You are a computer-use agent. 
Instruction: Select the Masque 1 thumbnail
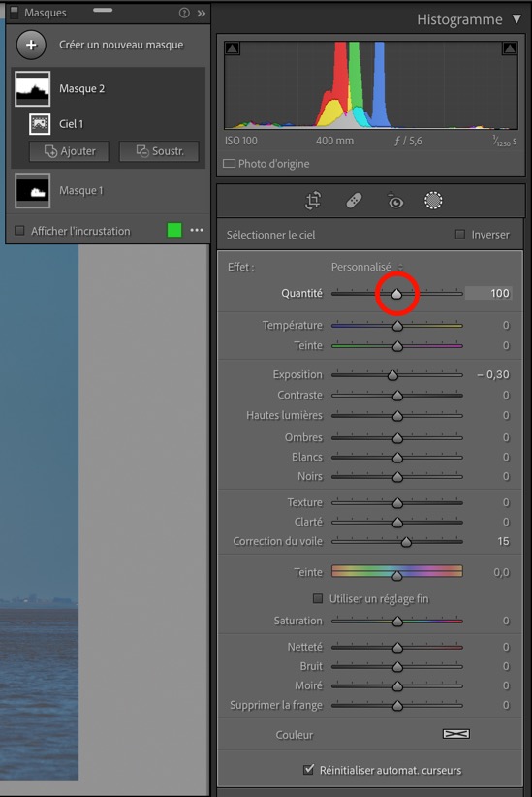[33, 191]
